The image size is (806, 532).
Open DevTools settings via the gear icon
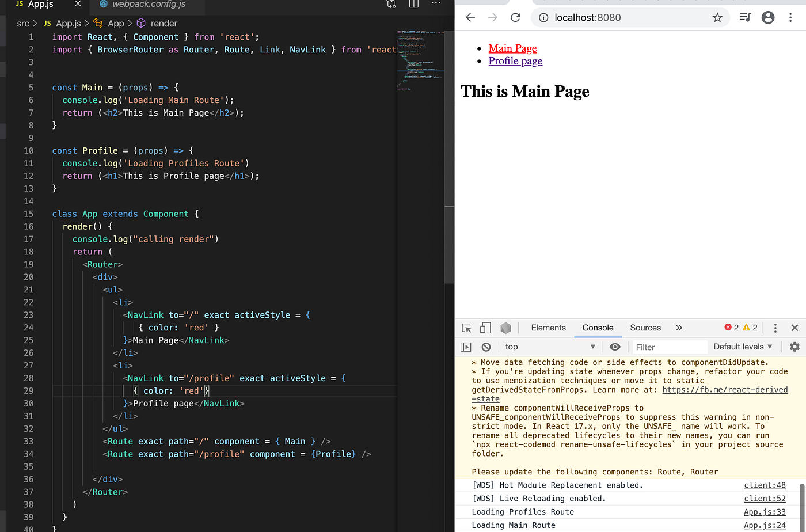point(794,347)
